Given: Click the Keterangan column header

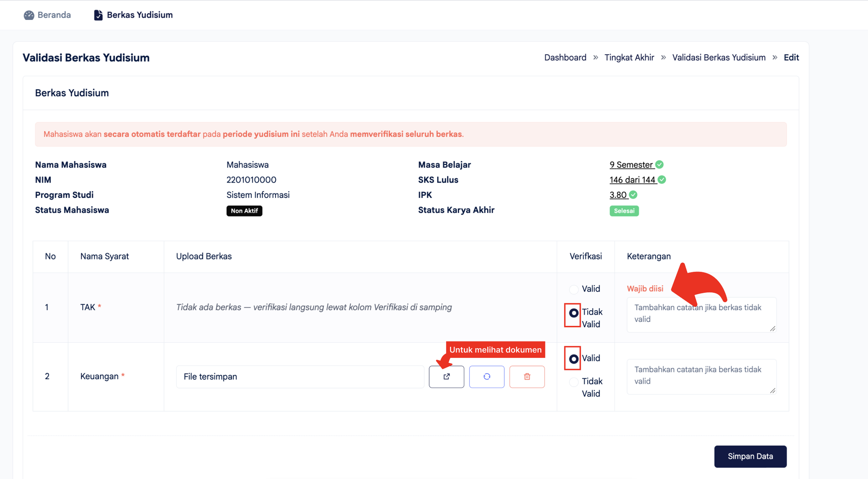Looking at the screenshot, I should [x=649, y=256].
